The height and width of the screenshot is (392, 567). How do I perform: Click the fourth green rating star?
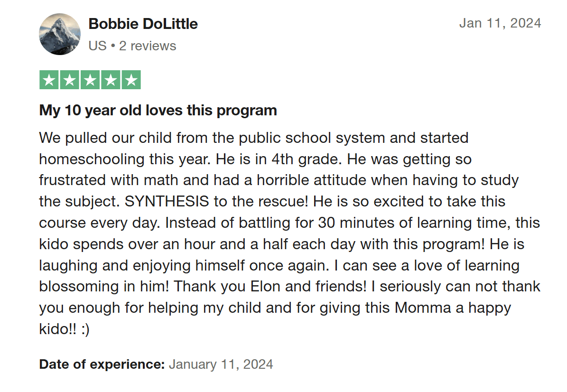(x=111, y=80)
